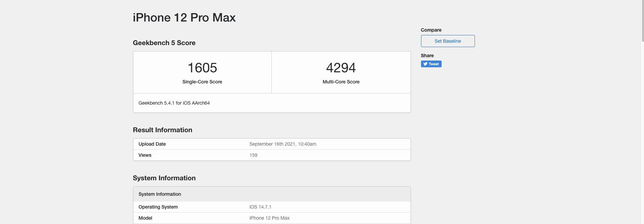Viewport: 644px width, 224px height.
Task: Click the Multi-Core Score label
Action: coord(341,82)
